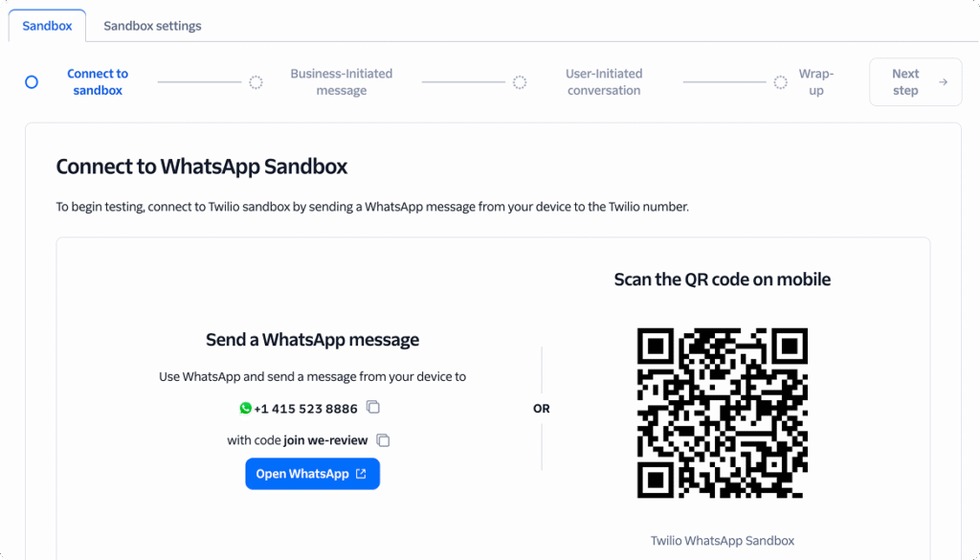Jump to the User-Initiated conversation step label
The width and height of the screenshot is (980, 560).
pos(604,82)
